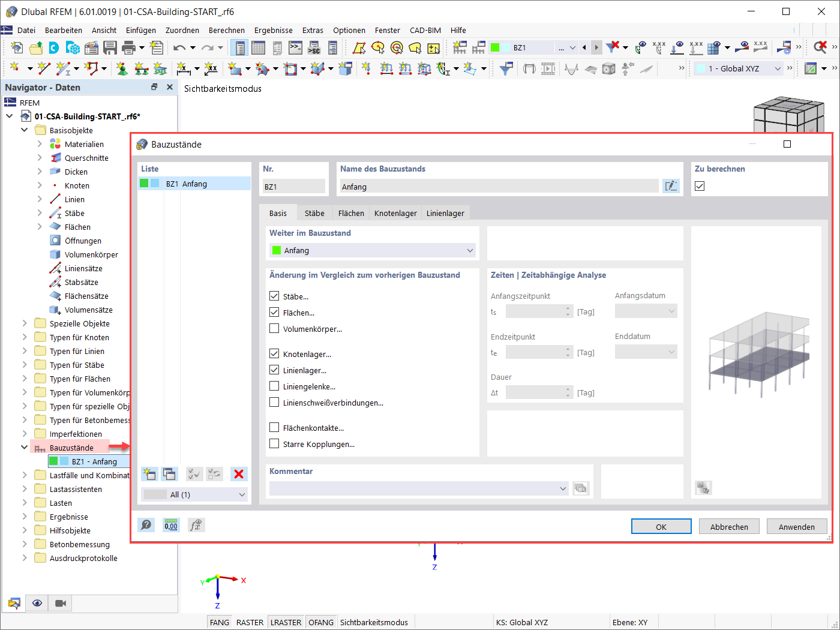This screenshot has height=630, width=840.
Task: Toggle OFANG in the status bar
Action: coord(321,622)
